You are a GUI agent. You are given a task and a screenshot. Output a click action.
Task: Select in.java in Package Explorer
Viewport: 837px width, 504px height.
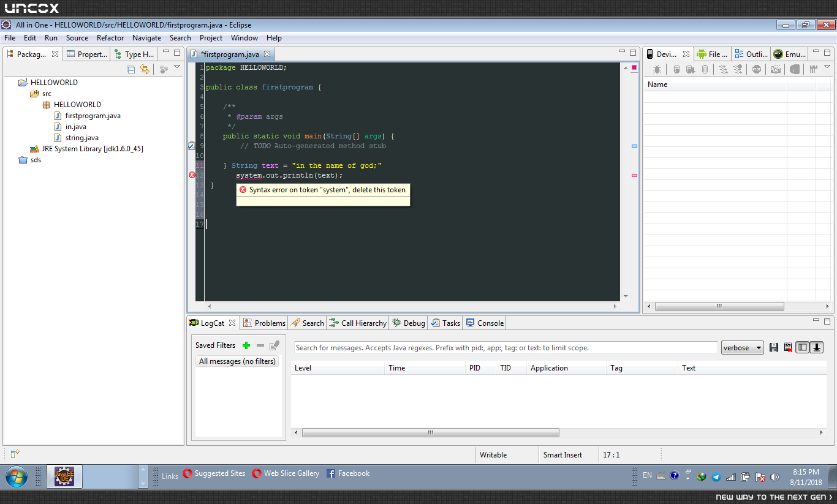point(70,127)
